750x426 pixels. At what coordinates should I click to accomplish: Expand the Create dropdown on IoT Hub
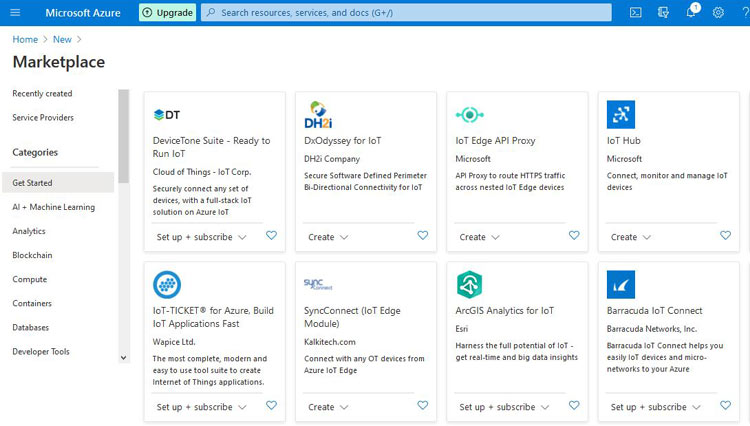tap(631, 237)
